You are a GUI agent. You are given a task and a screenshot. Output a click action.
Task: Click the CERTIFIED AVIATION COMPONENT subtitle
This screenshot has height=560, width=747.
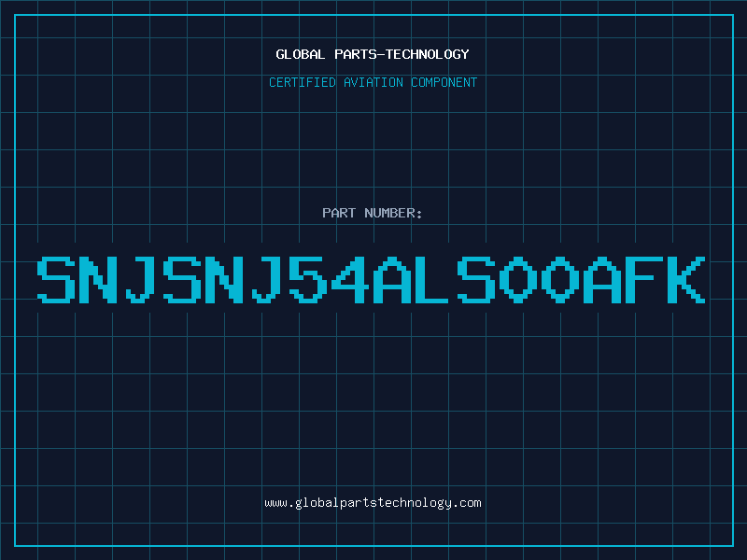(373, 82)
